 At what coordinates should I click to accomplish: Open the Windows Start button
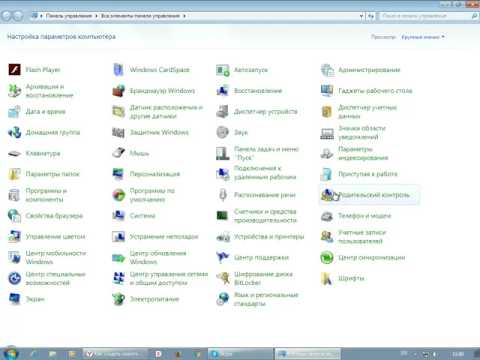10,353
